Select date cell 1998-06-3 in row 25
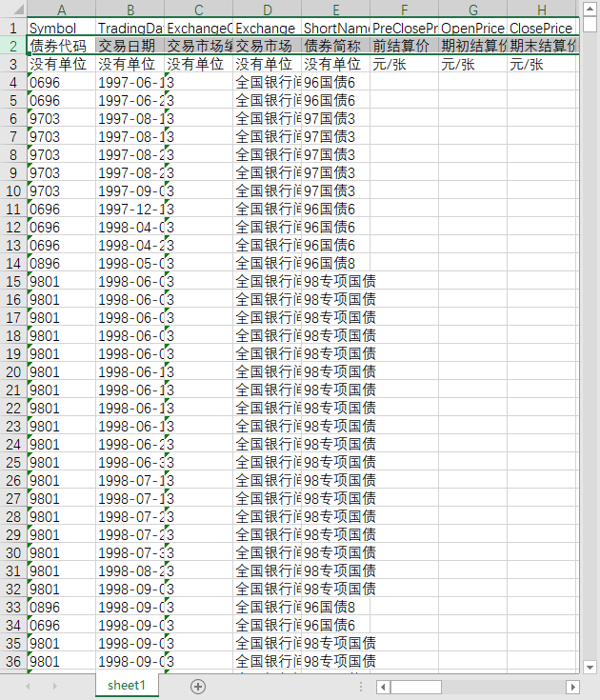 130,463
